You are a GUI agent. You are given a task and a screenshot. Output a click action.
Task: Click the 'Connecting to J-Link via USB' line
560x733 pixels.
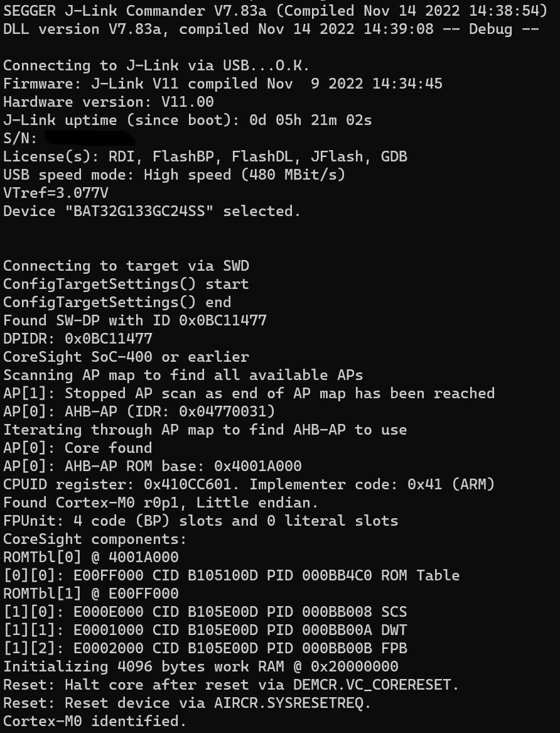(x=156, y=65)
